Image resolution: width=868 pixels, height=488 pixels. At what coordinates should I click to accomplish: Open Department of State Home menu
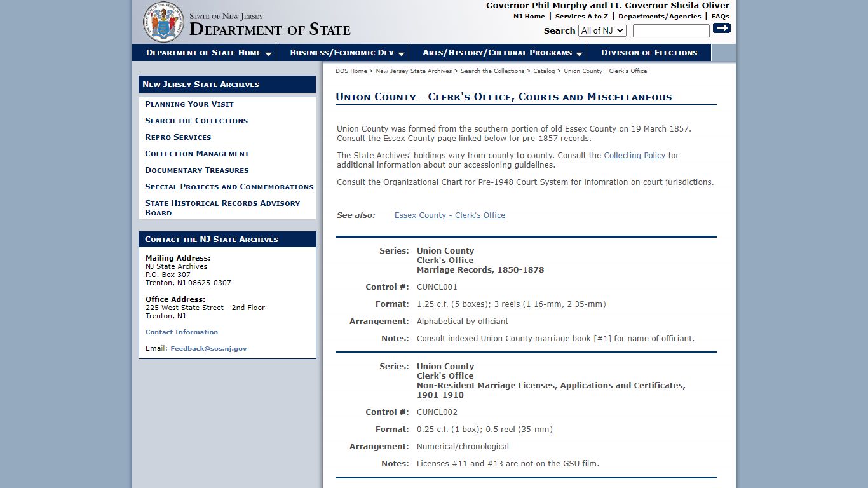pyautogui.click(x=204, y=53)
